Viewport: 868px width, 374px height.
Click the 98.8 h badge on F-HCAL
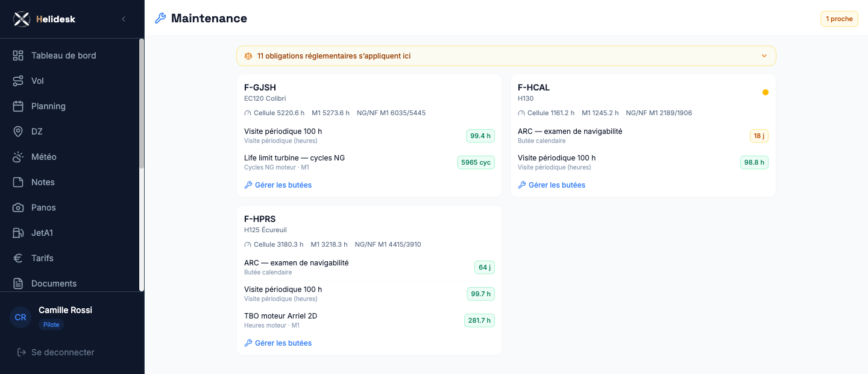[754, 162]
